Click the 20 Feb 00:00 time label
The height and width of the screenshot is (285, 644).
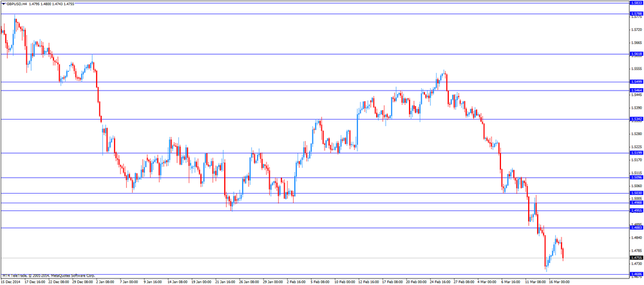coord(417,282)
